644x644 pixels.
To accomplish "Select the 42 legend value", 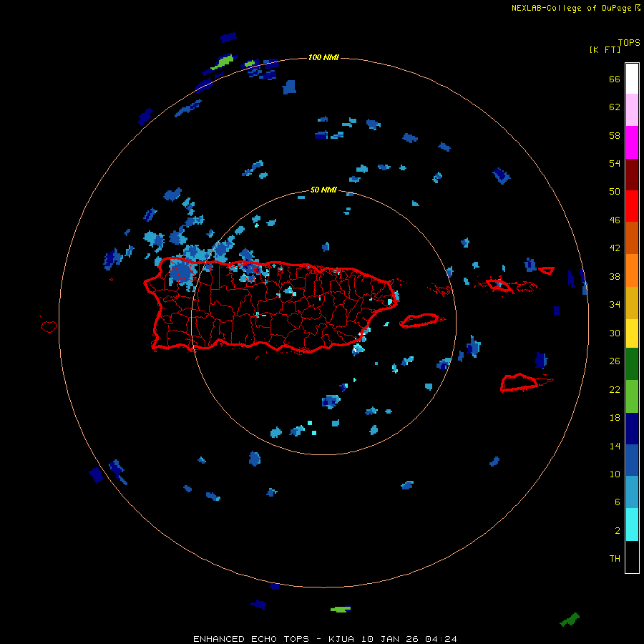I will pyautogui.click(x=615, y=248).
